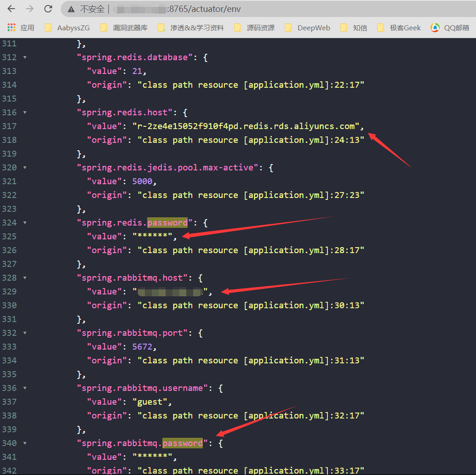Open the QQ邮箱 bookmark
The height and width of the screenshot is (475, 476).
pos(450,28)
